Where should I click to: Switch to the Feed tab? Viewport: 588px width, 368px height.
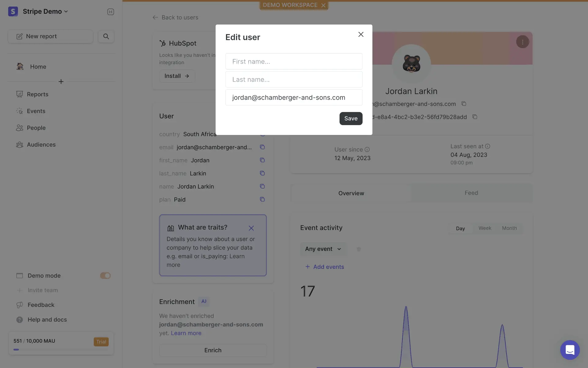pyautogui.click(x=471, y=193)
